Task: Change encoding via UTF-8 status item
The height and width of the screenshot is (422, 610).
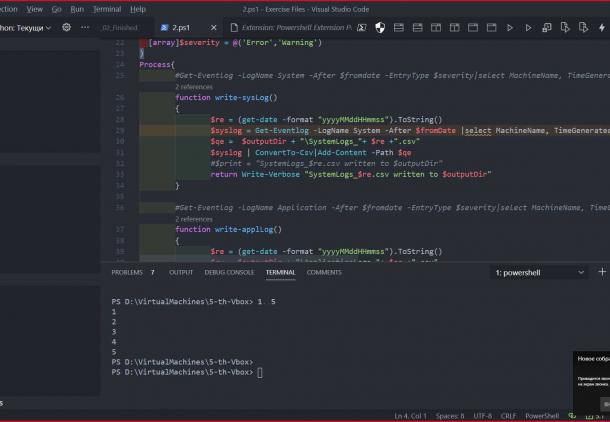Action: [x=480, y=415]
